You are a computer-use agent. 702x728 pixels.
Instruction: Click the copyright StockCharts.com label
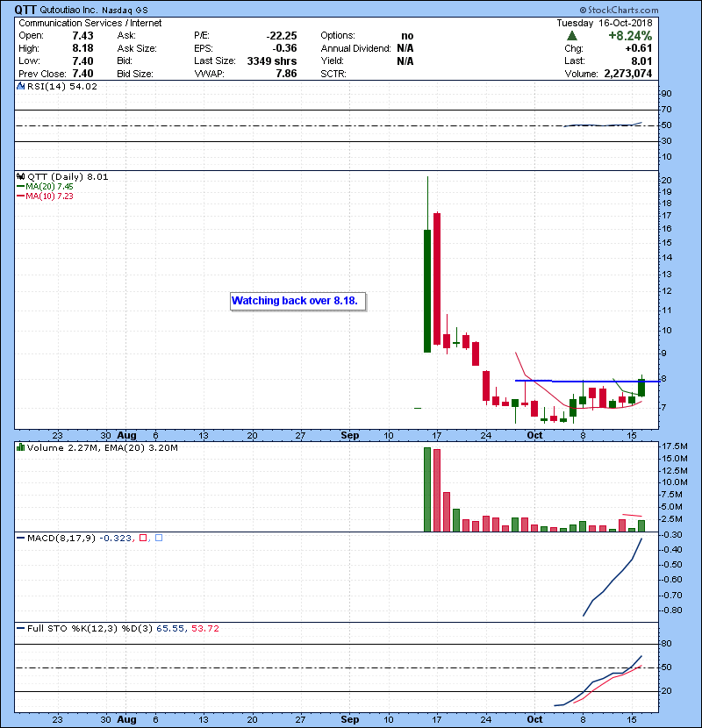[619, 10]
